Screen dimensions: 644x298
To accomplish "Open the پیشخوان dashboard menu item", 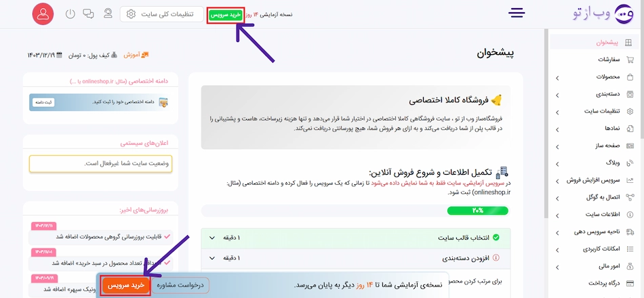I will [x=595, y=42].
